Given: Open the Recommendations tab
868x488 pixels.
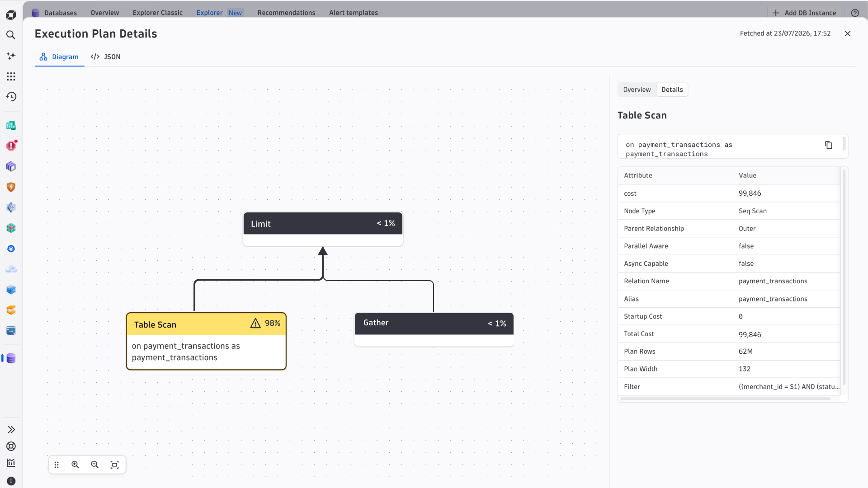Looking at the screenshot, I should (287, 13).
